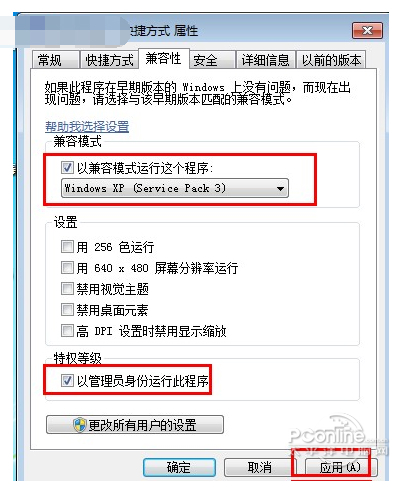Click the 应用(A) button
The height and width of the screenshot is (487, 408).
(341, 467)
